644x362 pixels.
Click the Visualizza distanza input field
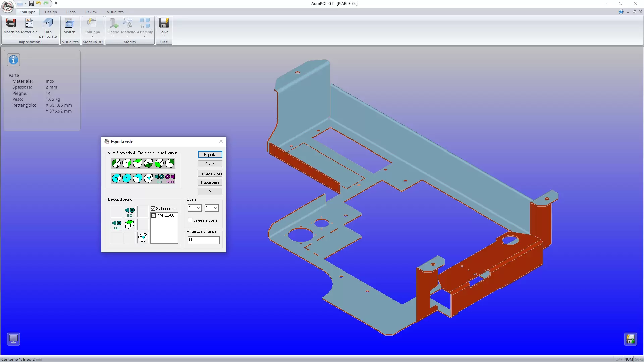[x=203, y=240]
